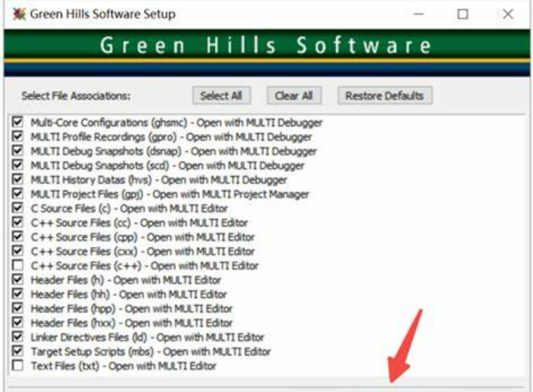The height and width of the screenshot is (392, 533).
Task: Enable Text Files (txt) checkbox
Action: (18, 365)
